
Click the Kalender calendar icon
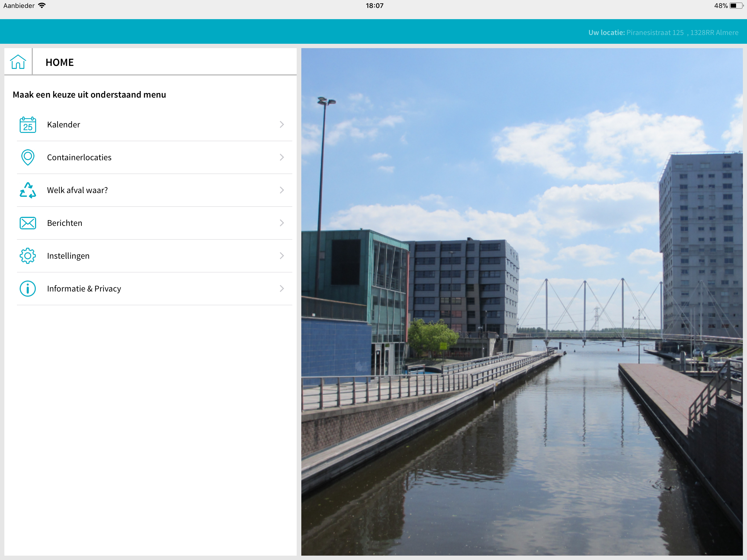(x=28, y=125)
